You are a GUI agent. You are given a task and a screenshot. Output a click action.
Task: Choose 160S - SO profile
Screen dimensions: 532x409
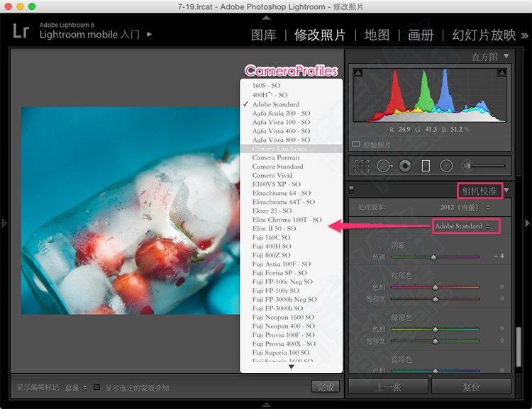[291, 85]
